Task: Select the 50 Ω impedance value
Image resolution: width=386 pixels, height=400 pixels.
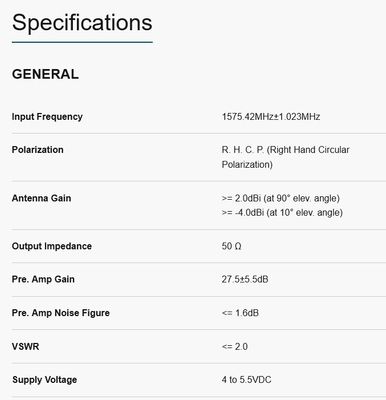Action: point(231,246)
